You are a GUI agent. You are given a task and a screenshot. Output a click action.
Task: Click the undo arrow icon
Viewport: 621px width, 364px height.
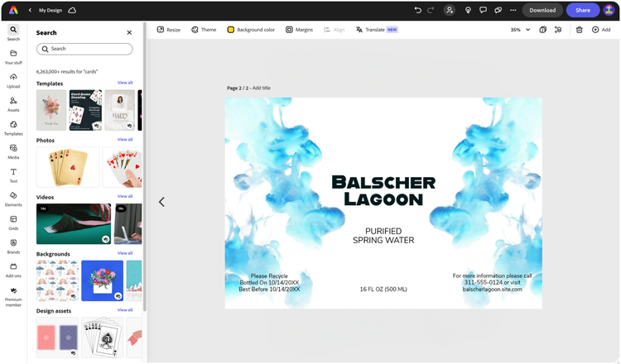pyautogui.click(x=417, y=10)
